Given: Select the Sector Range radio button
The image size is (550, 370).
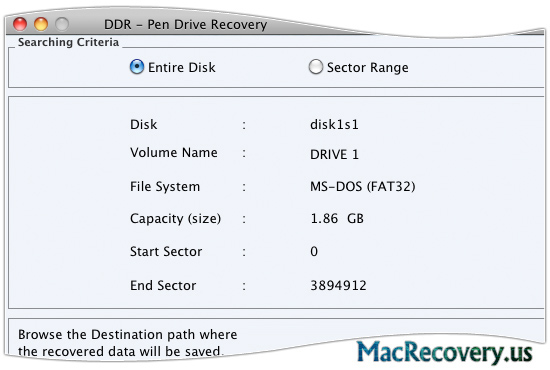Looking at the screenshot, I should pos(316,67).
